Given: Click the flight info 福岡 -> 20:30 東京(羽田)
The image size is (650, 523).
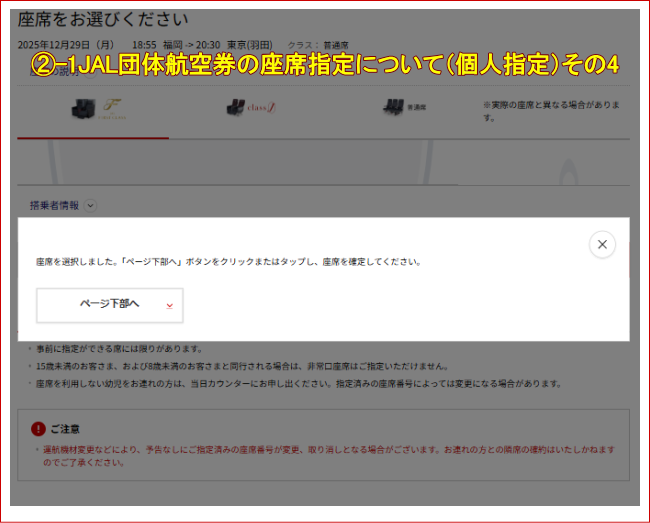Looking at the screenshot, I should click(x=218, y=45).
